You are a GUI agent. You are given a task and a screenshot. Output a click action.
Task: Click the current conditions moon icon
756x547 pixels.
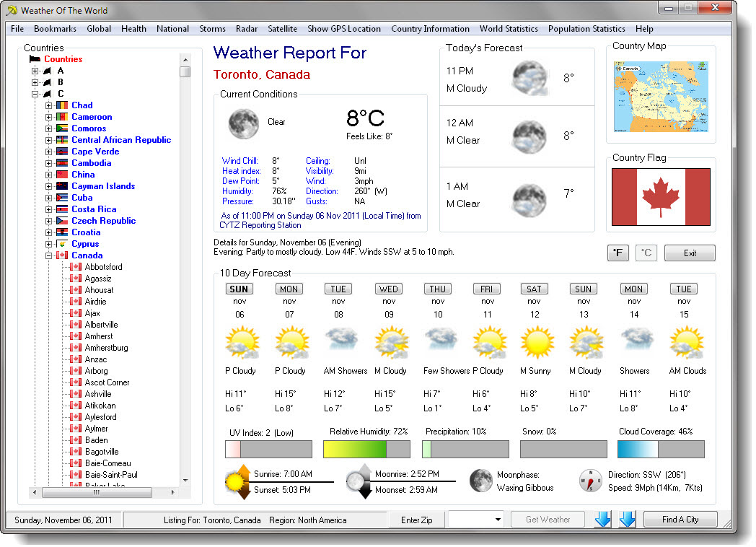click(x=243, y=123)
